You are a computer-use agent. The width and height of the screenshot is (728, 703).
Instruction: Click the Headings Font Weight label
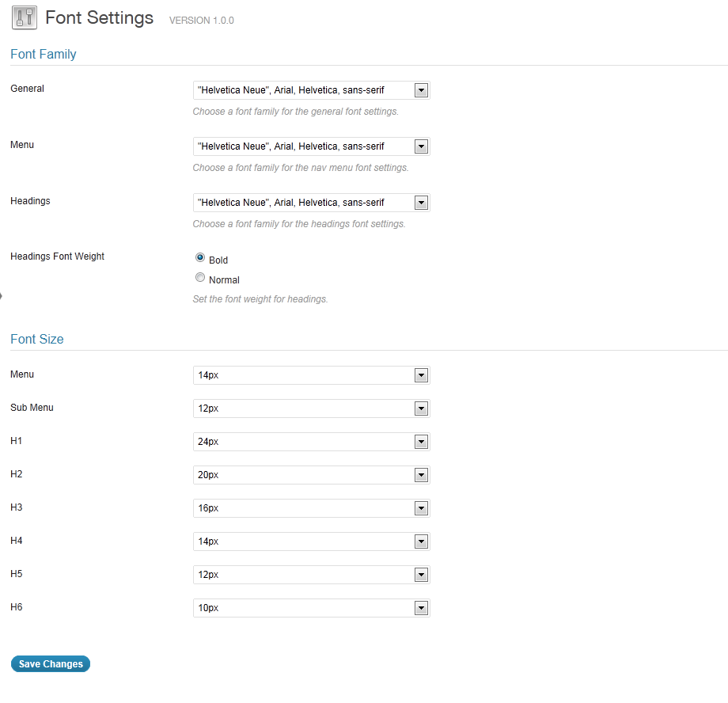click(x=57, y=256)
